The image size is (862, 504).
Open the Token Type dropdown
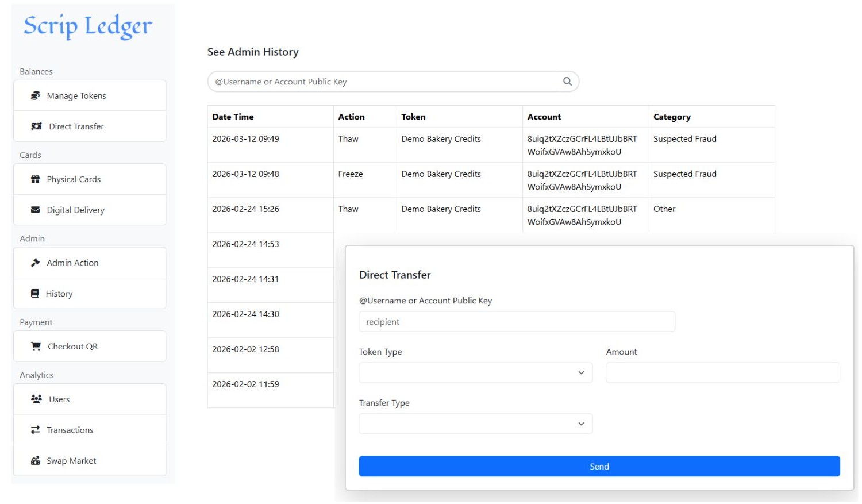point(475,373)
